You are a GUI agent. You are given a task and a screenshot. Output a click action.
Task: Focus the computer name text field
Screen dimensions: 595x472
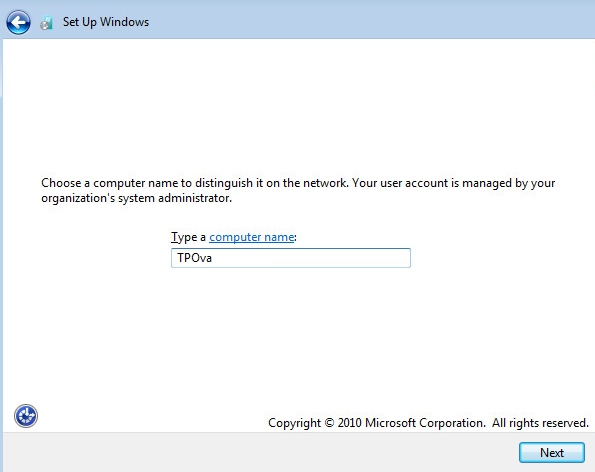(x=291, y=258)
